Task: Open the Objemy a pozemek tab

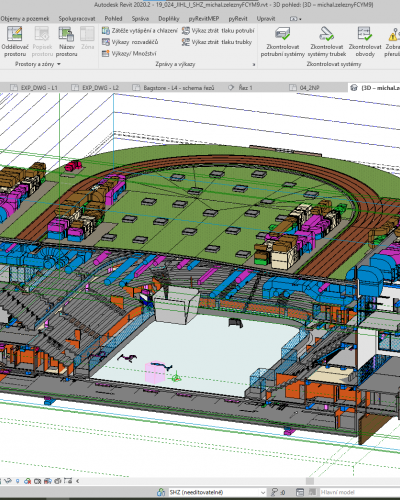Action: click(x=25, y=19)
